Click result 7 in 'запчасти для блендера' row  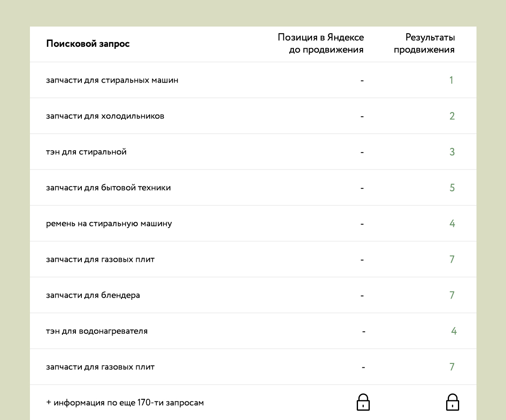click(452, 295)
